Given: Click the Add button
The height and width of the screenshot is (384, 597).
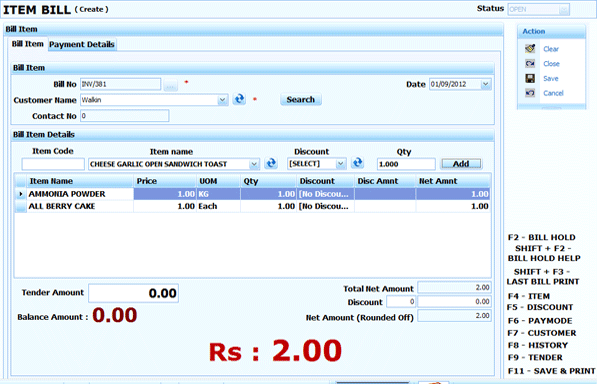Looking at the screenshot, I should pos(461,164).
